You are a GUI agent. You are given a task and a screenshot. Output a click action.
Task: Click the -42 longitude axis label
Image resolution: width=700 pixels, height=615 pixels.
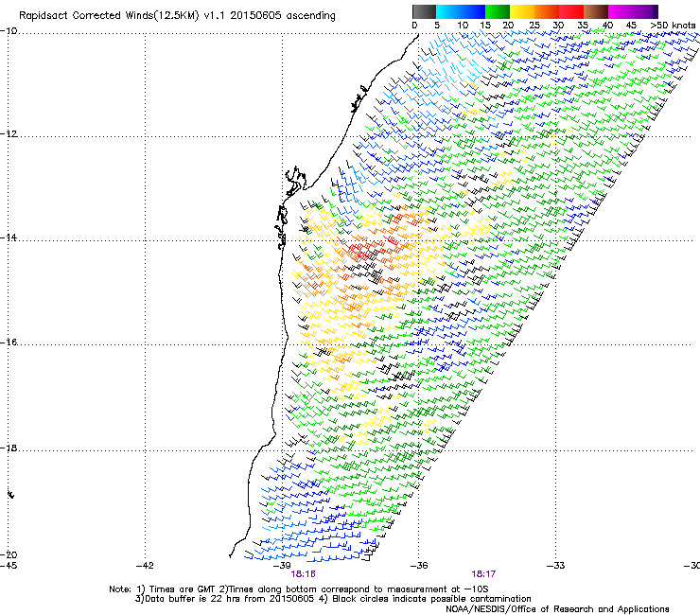(145, 566)
